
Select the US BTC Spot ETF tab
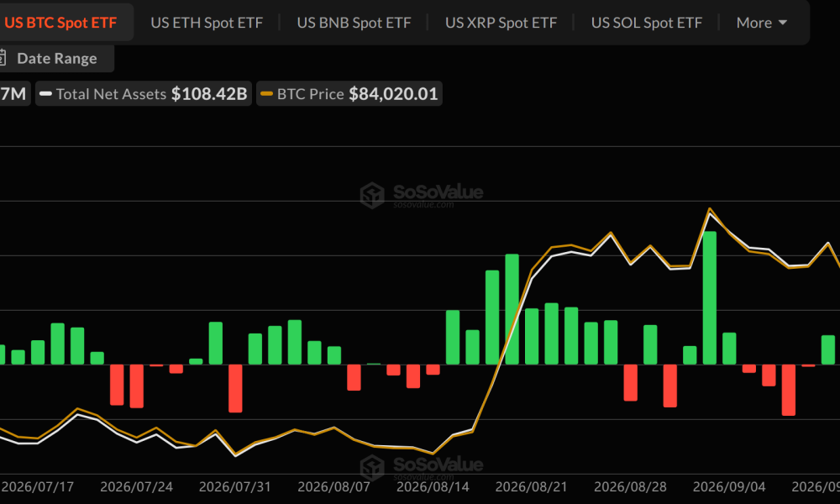(x=60, y=23)
